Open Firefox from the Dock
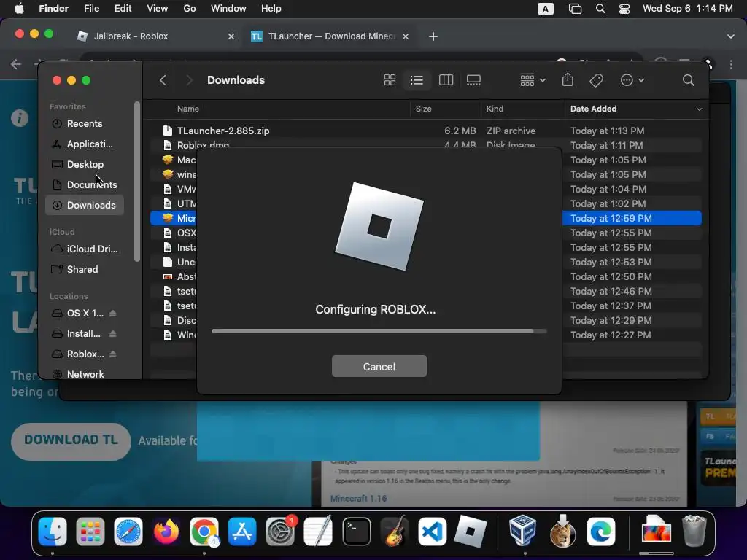The width and height of the screenshot is (747, 560). point(166,531)
